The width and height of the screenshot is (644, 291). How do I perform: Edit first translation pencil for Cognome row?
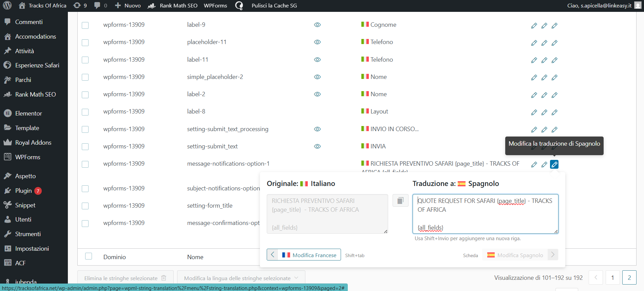534,26
